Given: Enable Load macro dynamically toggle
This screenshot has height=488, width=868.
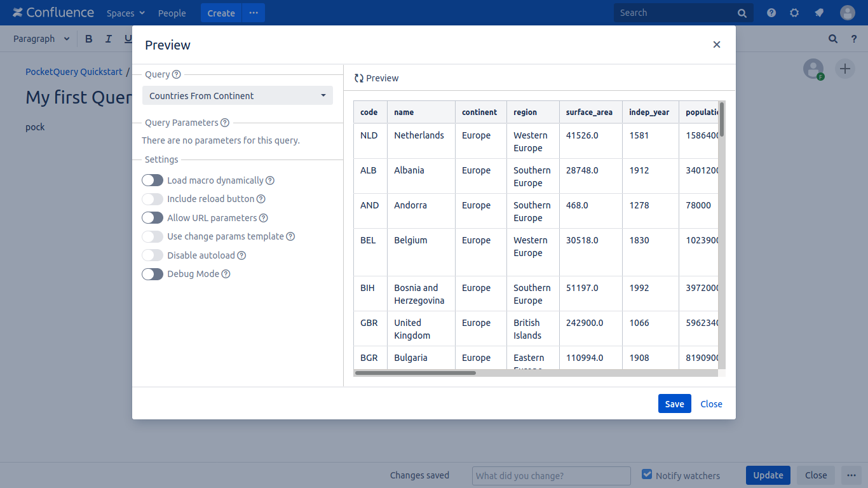Looking at the screenshot, I should (x=153, y=180).
